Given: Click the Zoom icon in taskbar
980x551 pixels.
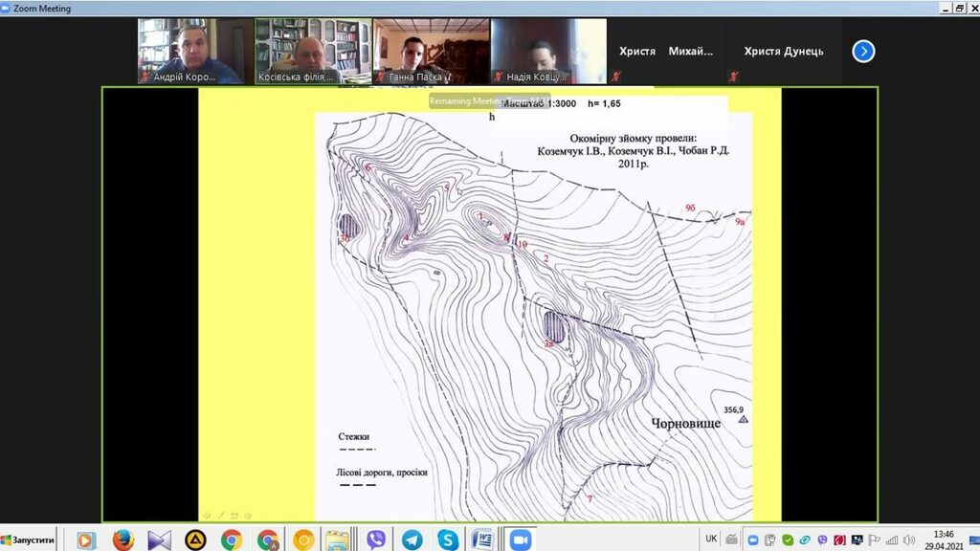Looking at the screenshot, I should tap(520, 540).
